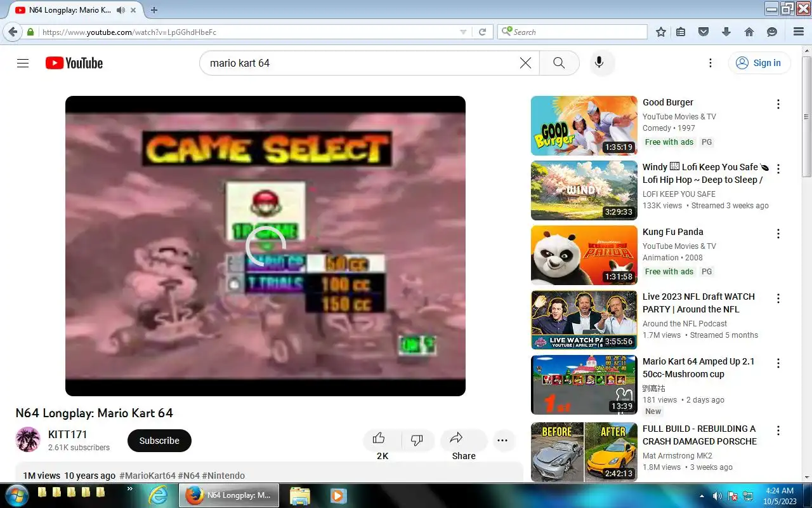Open the YouTube hamburger guide menu
The height and width of the screenshot is (508, 812).
coord(23,63)
